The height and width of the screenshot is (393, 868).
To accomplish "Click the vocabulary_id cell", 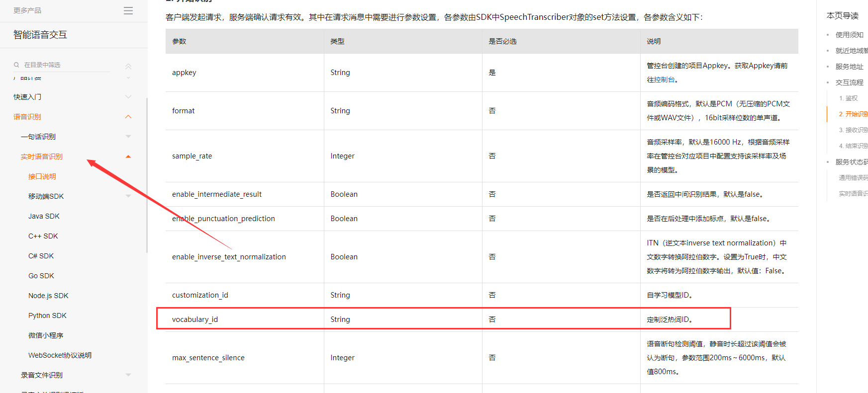I will (x=244, y=319).
